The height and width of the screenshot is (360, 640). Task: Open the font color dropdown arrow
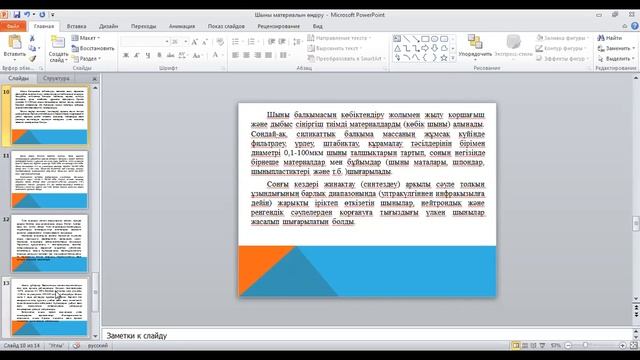[222, 55]
